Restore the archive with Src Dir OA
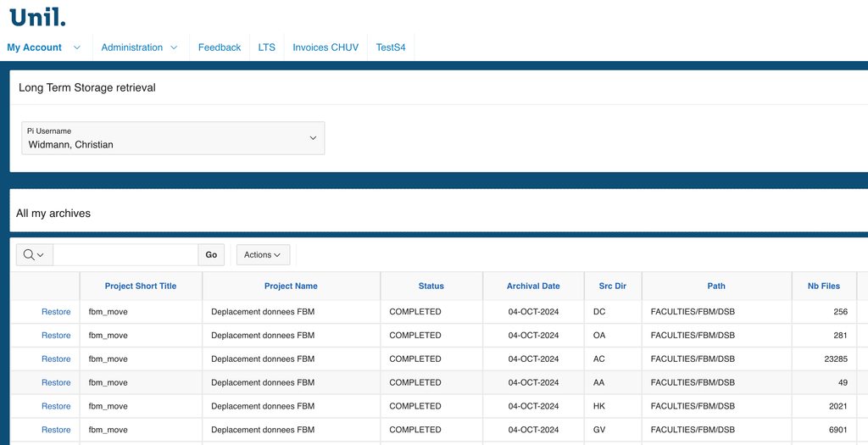 tap(56, 336)
